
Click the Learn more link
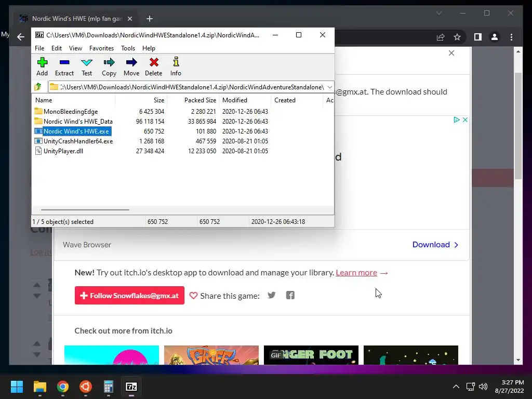pos(356,272)
